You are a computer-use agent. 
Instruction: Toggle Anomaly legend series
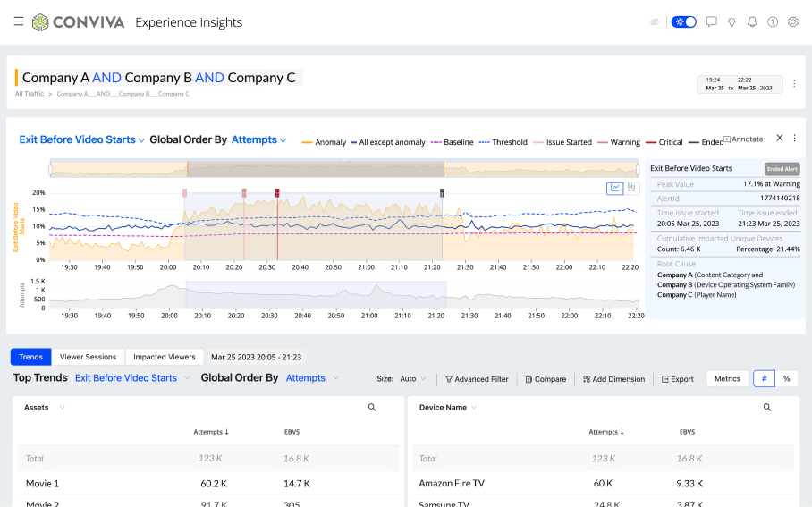point(324,142)
